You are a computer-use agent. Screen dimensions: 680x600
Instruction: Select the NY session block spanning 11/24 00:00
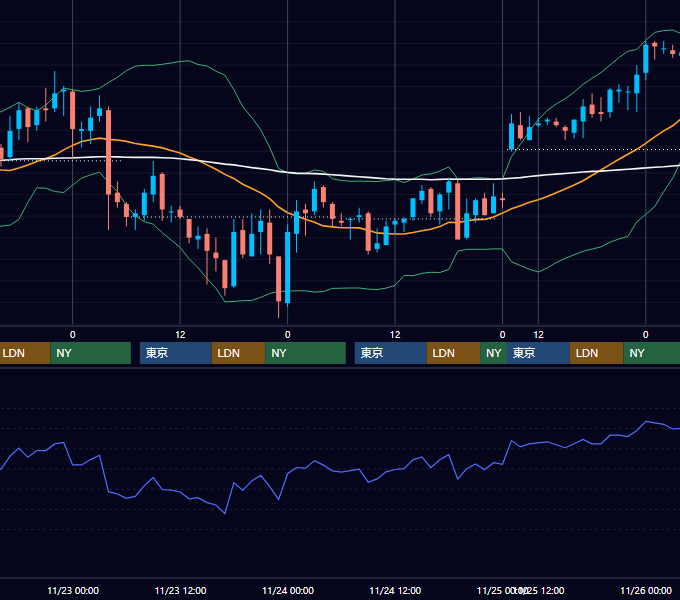(x=306, y=353)
